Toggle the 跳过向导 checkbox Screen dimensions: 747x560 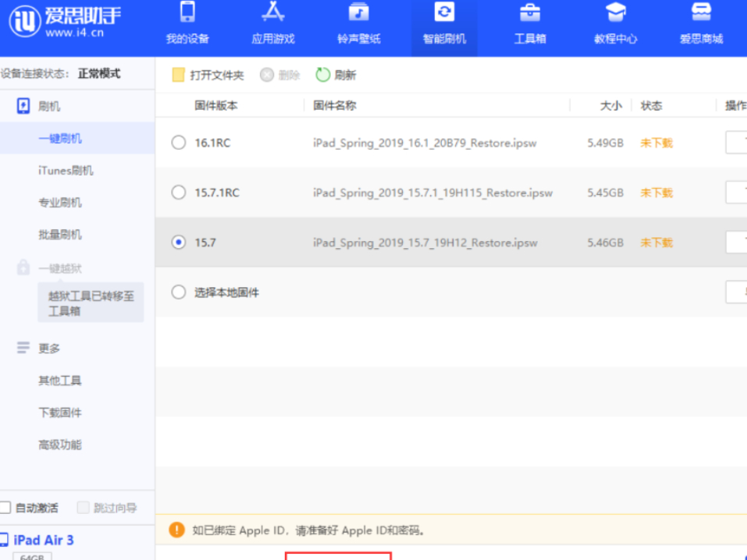(83, 508)
